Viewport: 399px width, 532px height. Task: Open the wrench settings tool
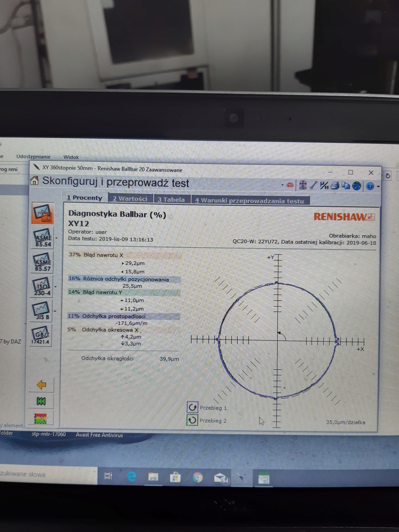point(313,185)
